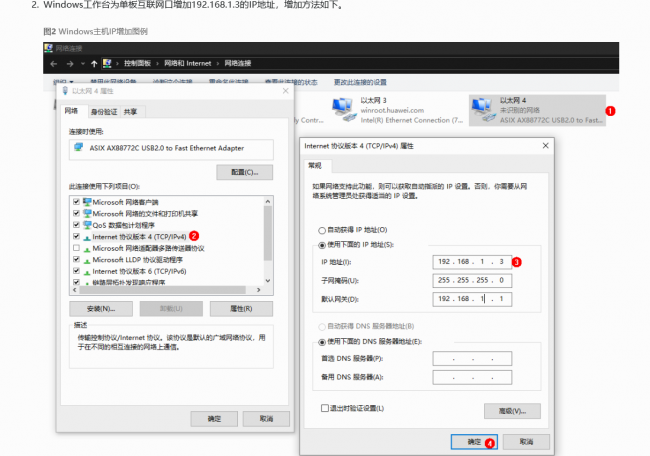Click 确定 in 以太网 4 属性 dialog
This screenshot has height=456, width=650.
(214, 419)
